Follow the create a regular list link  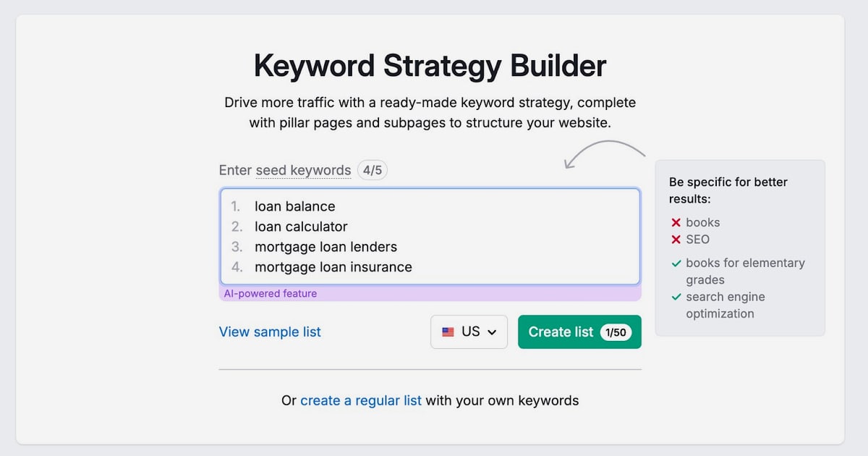361,400
